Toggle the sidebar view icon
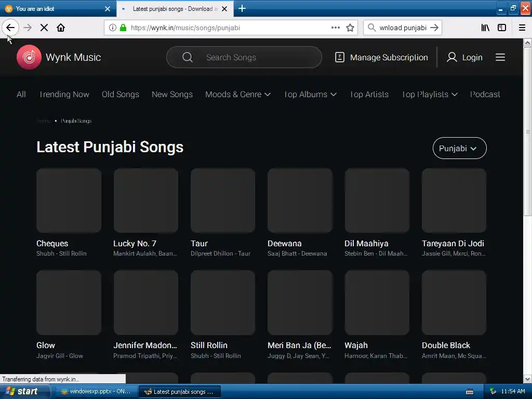The width and height of the screenshot is (532, 399). [502, 28]
